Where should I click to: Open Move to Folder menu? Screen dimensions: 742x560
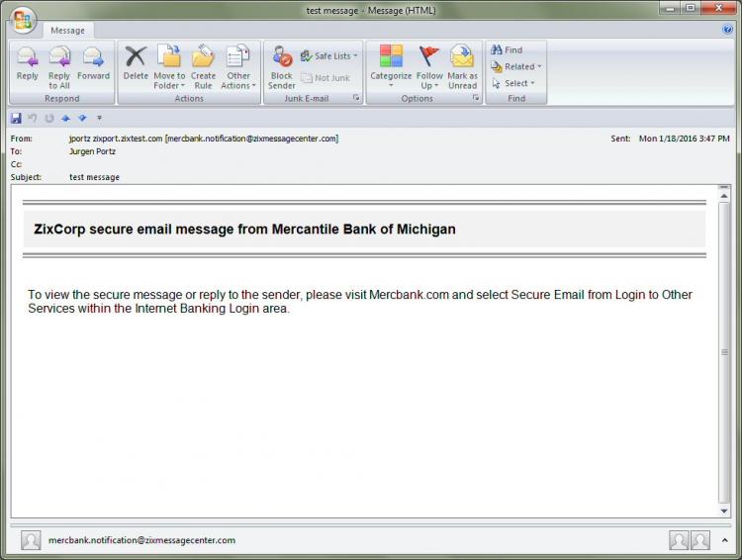(x=169, y=67)
